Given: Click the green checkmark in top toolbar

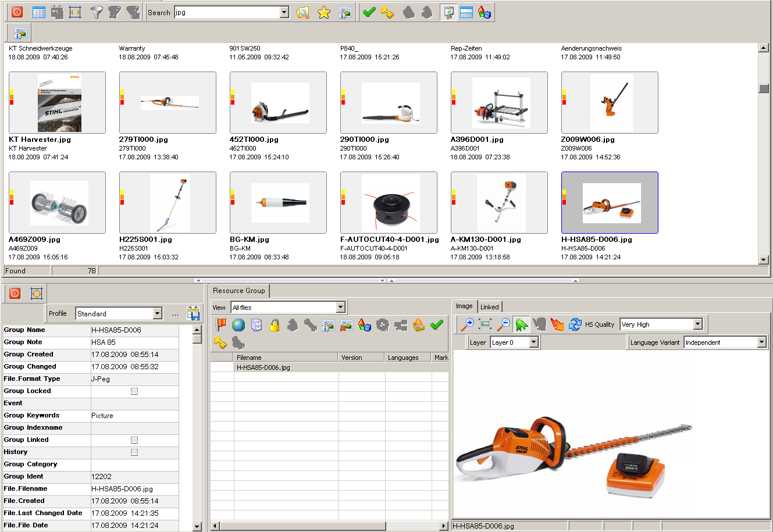Looking at the screenshot, I should tap(369, 12).
